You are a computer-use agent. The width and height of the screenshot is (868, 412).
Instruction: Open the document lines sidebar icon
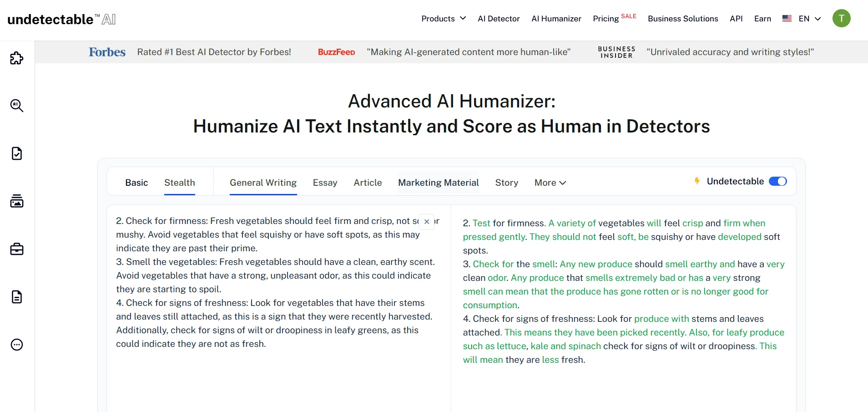(17, 297)
